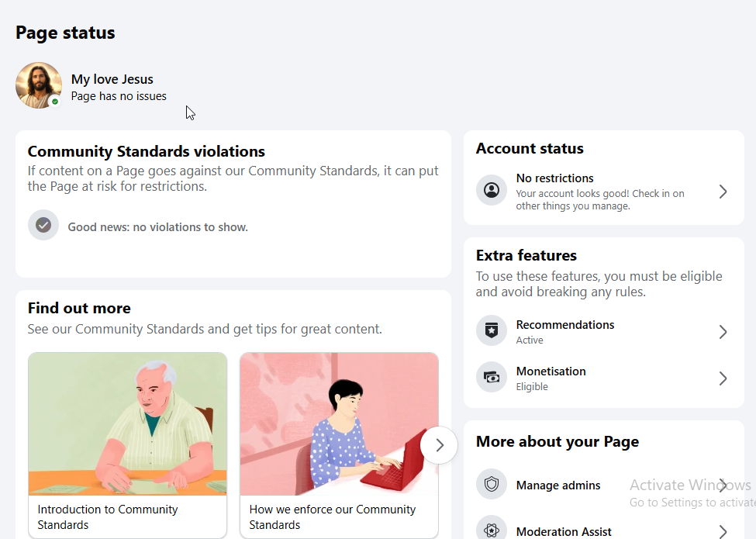Click the My love Jesus profile picture
The height and width of the screenshot is (539, 756).
[39, 85]
